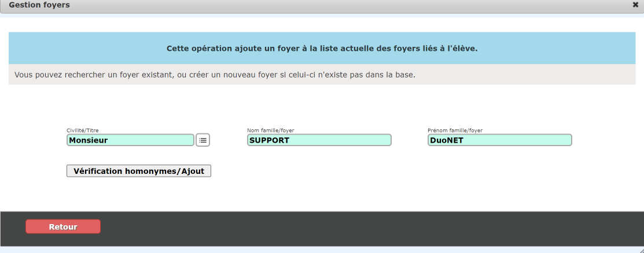Close the Gestion foyers dialog
The image size is (644, 253).
pyautogui.click(x=635, y=5)
